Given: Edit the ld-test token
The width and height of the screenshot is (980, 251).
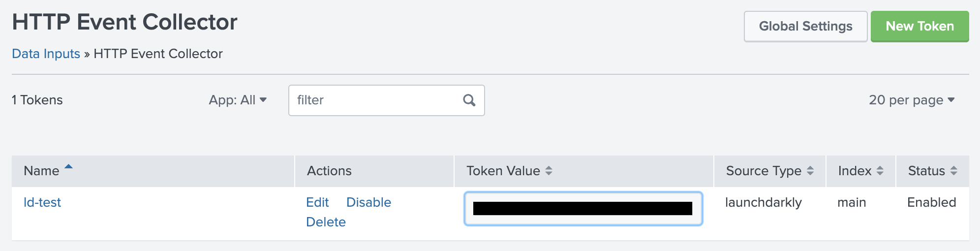Looking at the screenshot, I should point(317,202).
